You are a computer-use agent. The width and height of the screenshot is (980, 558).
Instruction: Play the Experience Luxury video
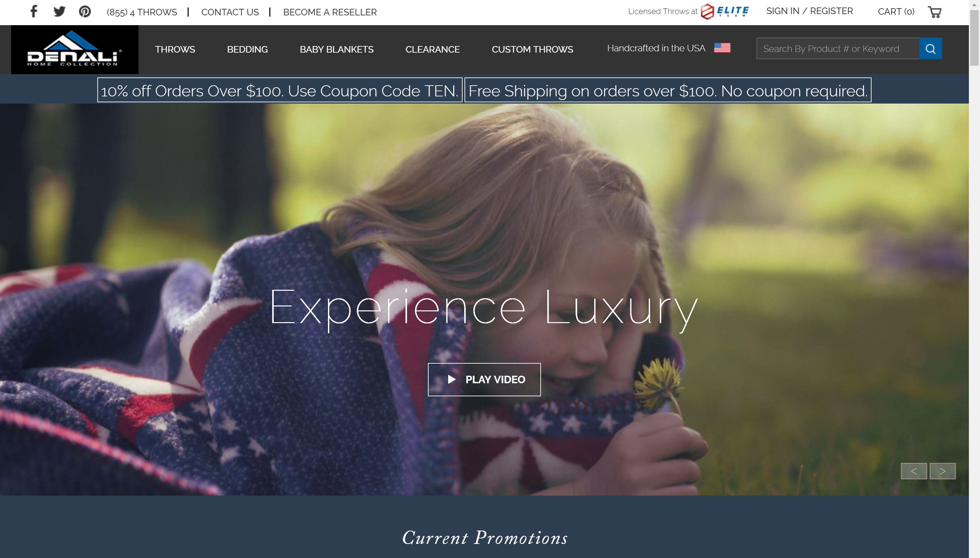[484, 379]
